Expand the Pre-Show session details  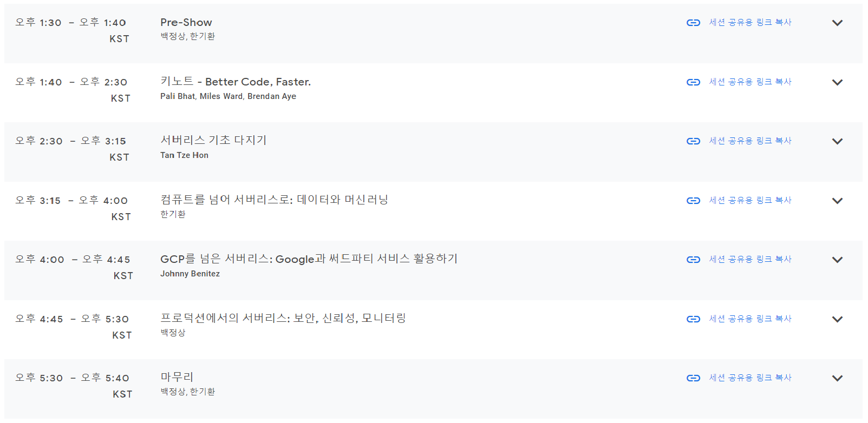[x=837, y=23]
